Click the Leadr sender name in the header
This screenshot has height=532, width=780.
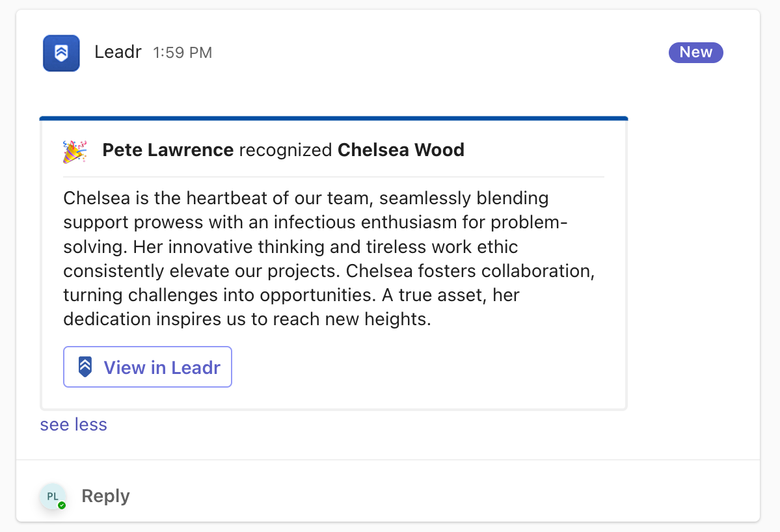(x=118, y=52)
